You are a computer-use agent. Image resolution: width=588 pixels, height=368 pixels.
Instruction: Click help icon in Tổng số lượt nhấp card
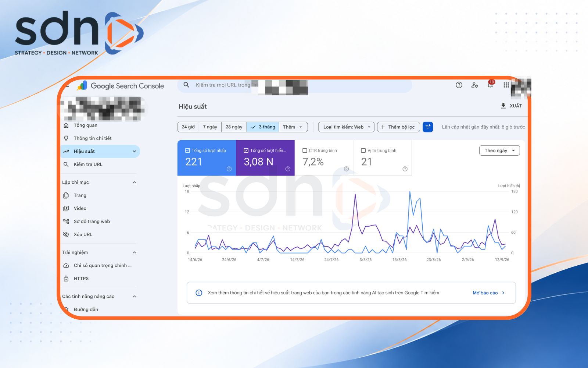229,169
